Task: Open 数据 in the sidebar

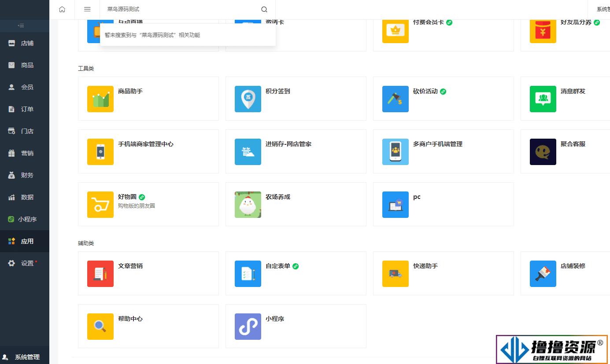Action: click(x=25, y=197)
